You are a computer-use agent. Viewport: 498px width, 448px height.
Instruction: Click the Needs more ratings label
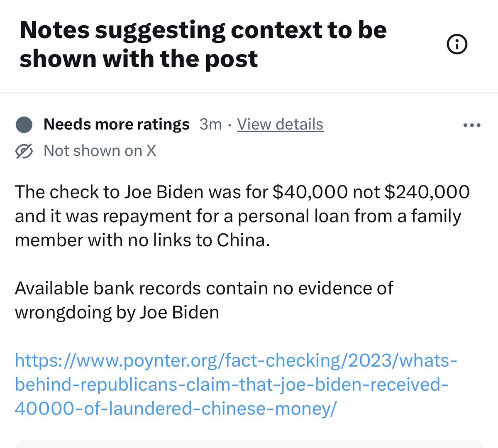(x=116, y=124)
